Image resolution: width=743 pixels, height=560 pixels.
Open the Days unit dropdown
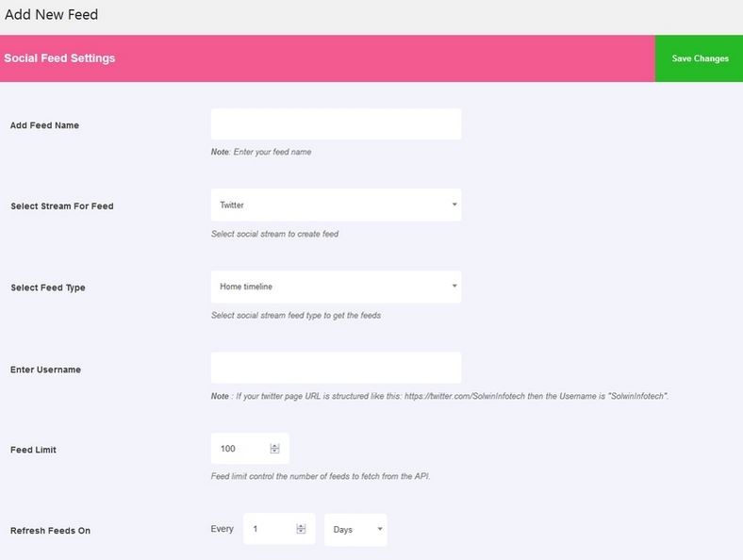pos(355,530)
